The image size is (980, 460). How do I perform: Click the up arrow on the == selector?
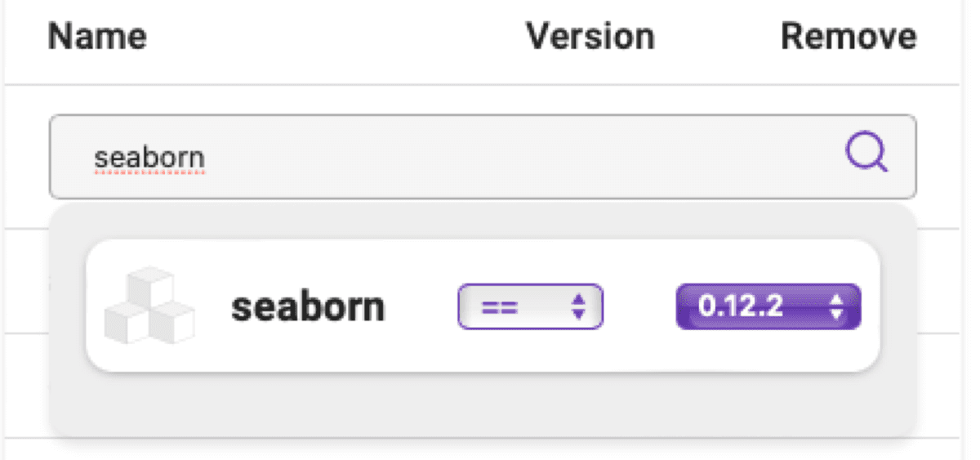pyautogui.click(x=578, y=300)
